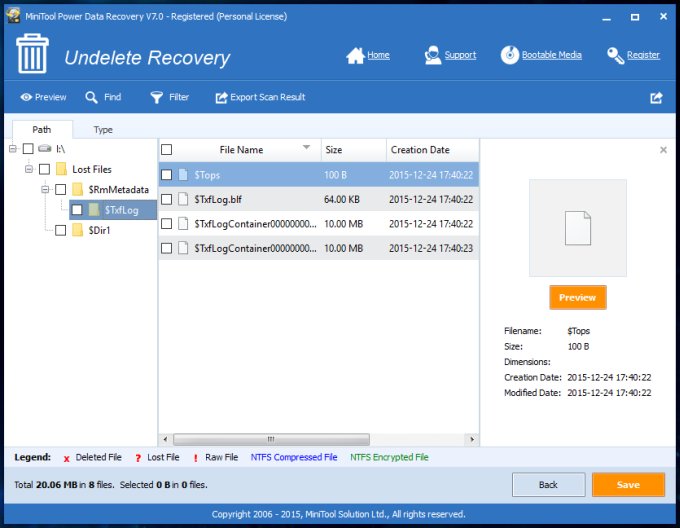Screen dimensions: 680x528
Task: Select the Lost Files tree label
Action: [x=92, y=169]
